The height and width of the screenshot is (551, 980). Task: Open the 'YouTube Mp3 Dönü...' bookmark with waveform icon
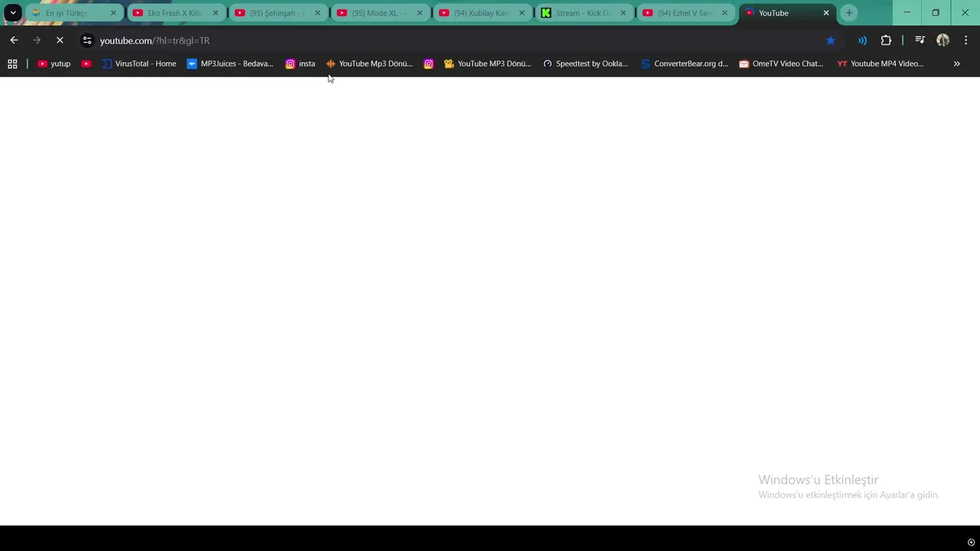(369, 64)
